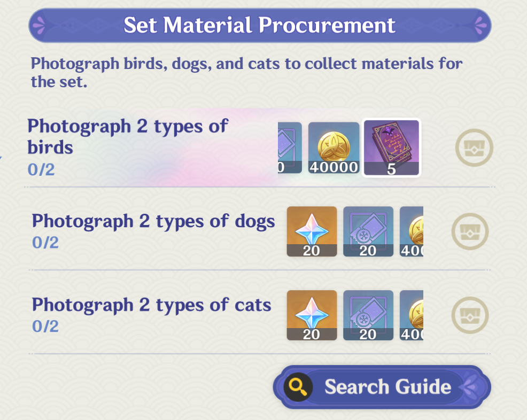The image size is (527, 420).
Task: Select the Mora coin reward in dogs row
Action: point(412,231)
